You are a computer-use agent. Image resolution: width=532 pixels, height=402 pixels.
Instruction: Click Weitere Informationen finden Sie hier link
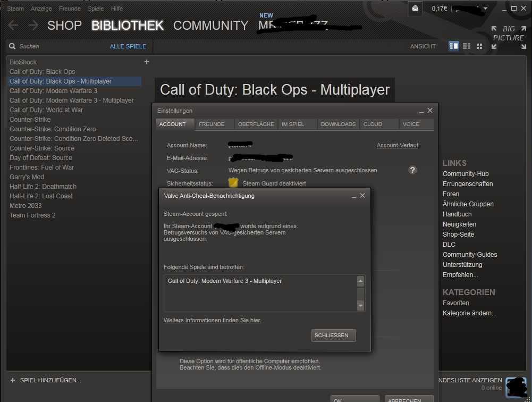(213, 320)
